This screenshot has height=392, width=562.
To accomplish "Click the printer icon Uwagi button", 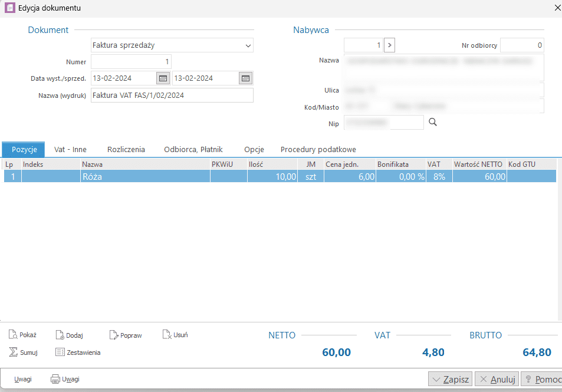I will click(x=55, y=379).
